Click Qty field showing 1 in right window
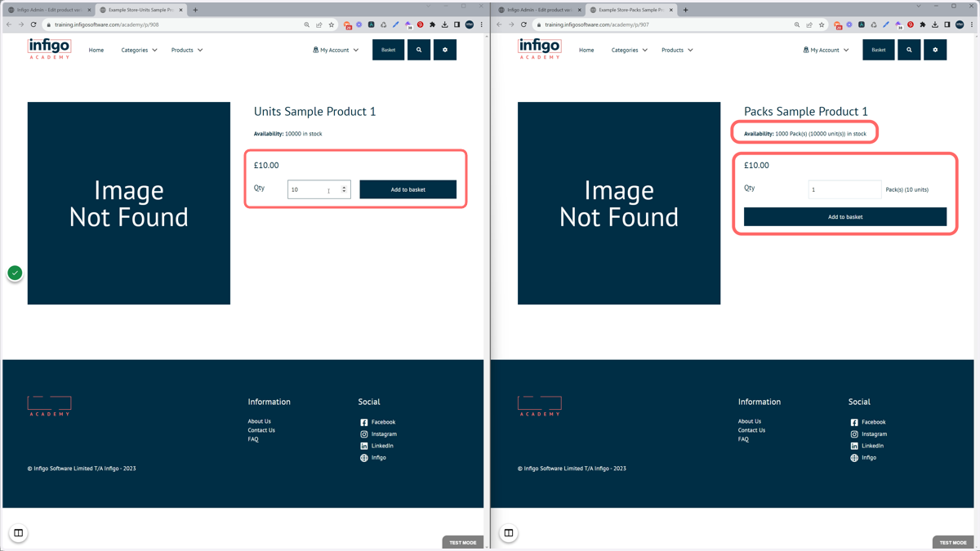This screenshot has height=551, width=980. pyautogui.click(x=844, y=189)
